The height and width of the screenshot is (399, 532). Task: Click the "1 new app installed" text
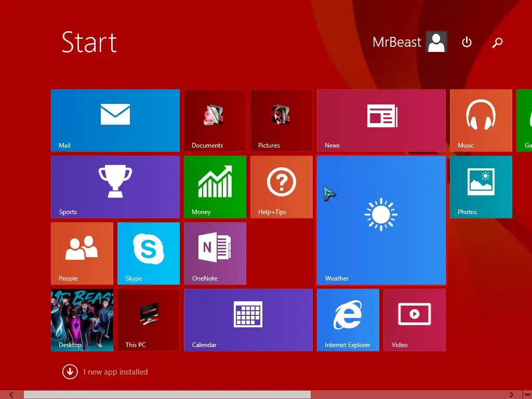click(x=115, y=372)
